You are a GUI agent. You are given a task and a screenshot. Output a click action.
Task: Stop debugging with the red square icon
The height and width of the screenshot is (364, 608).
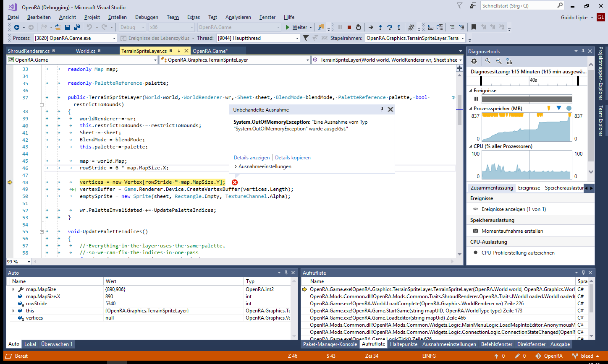pyautogui.click(x=349, y=27)
